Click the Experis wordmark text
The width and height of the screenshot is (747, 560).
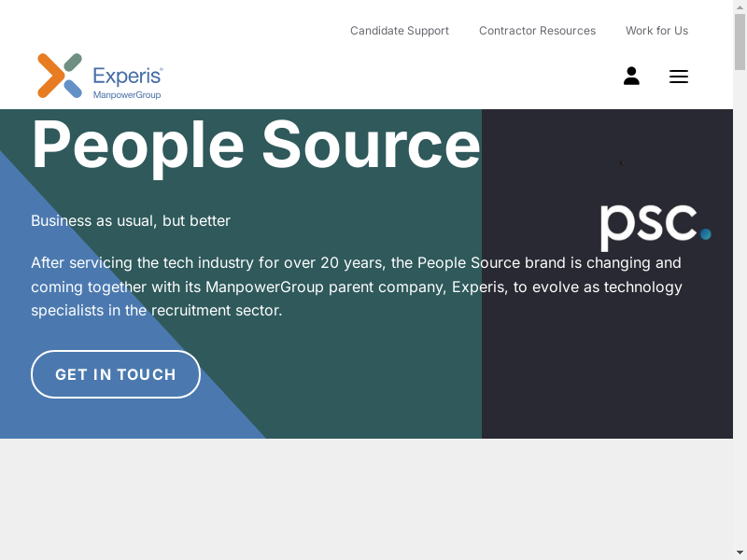(128, 76)
